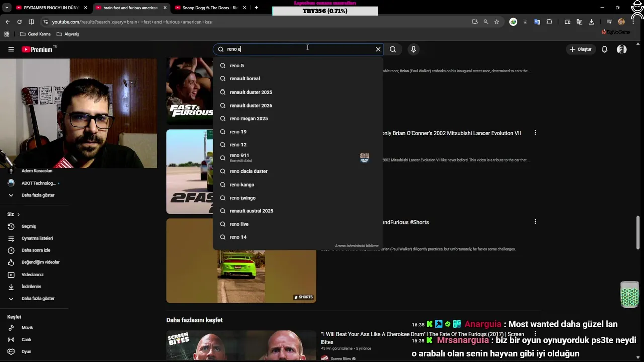The width and height of the screenshot is (644, 362).
Task: Open the Shorts green car thumbnail
Action: coord(241,260)
